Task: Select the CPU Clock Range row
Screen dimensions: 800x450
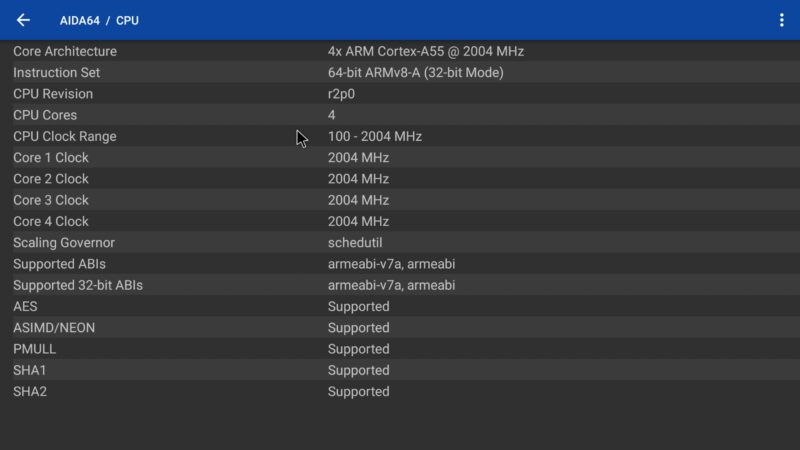Action: click(x=400, y=136)
